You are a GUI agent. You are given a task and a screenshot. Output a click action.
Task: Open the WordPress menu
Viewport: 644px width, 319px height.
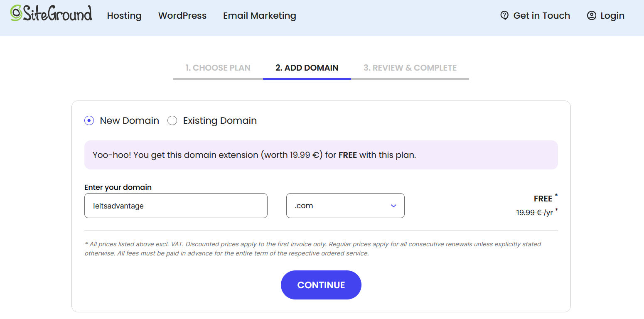[182, 16]
